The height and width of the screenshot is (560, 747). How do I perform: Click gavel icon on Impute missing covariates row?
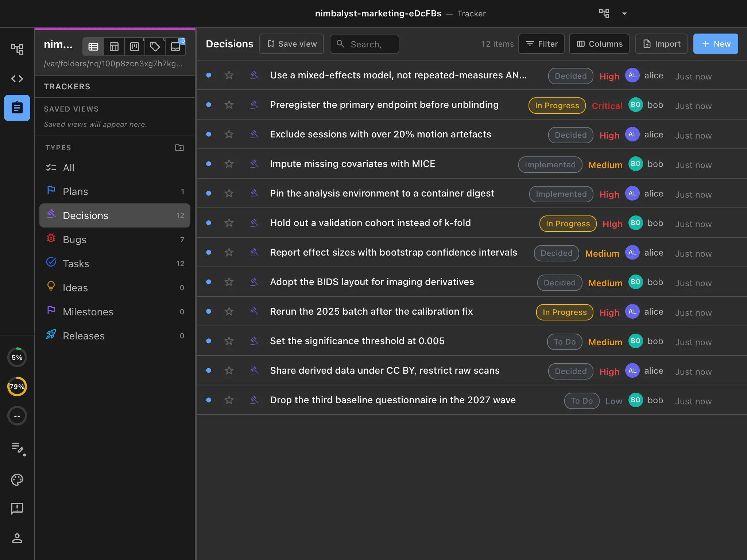pyautogui.click(x=254, y=164)
